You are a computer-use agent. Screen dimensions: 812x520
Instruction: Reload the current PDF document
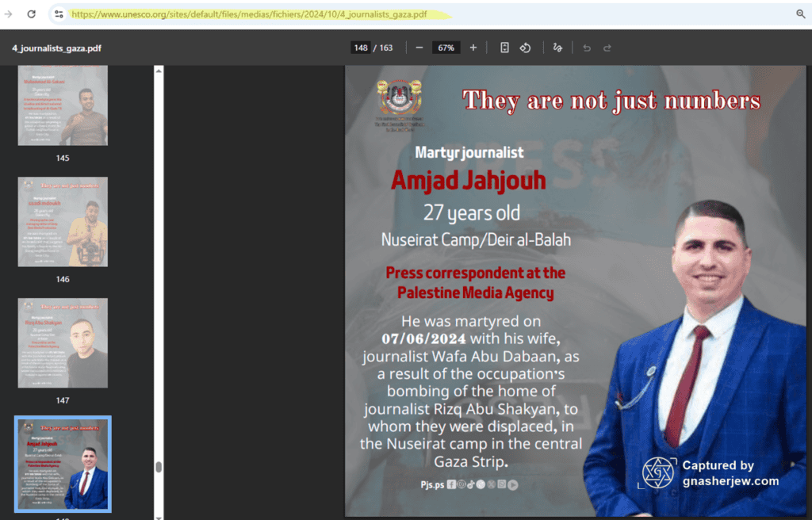[32, 13]
